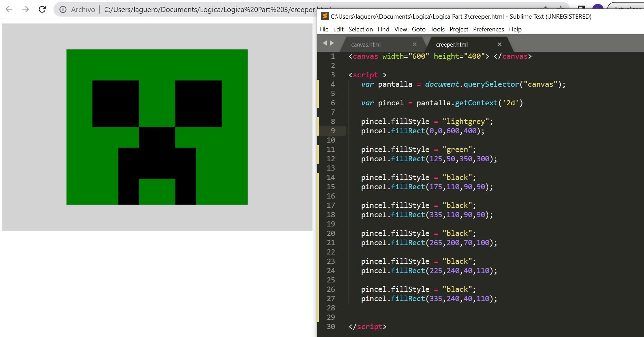Click line number 9 in the gutter
The image size is (644, 337).
pyautogui.click(x=333, y=131)
